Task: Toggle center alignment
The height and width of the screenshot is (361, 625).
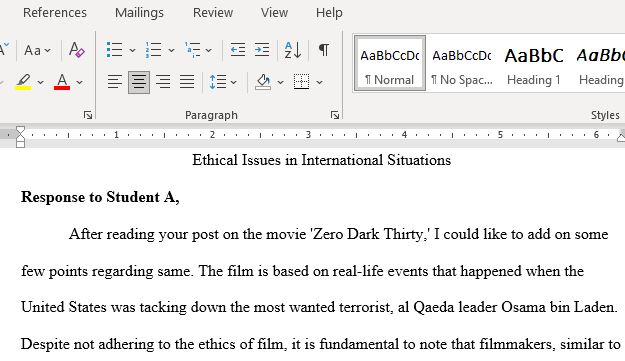Action: pos(139,82)
